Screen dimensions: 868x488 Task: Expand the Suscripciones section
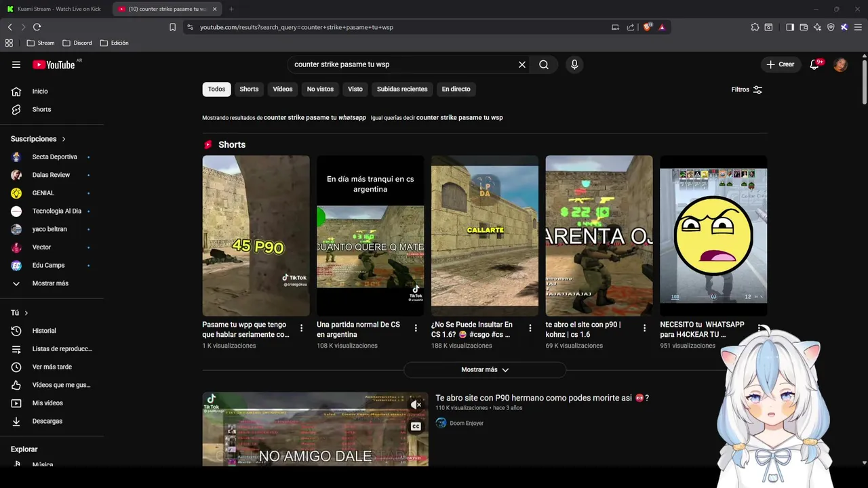point(38,139)
